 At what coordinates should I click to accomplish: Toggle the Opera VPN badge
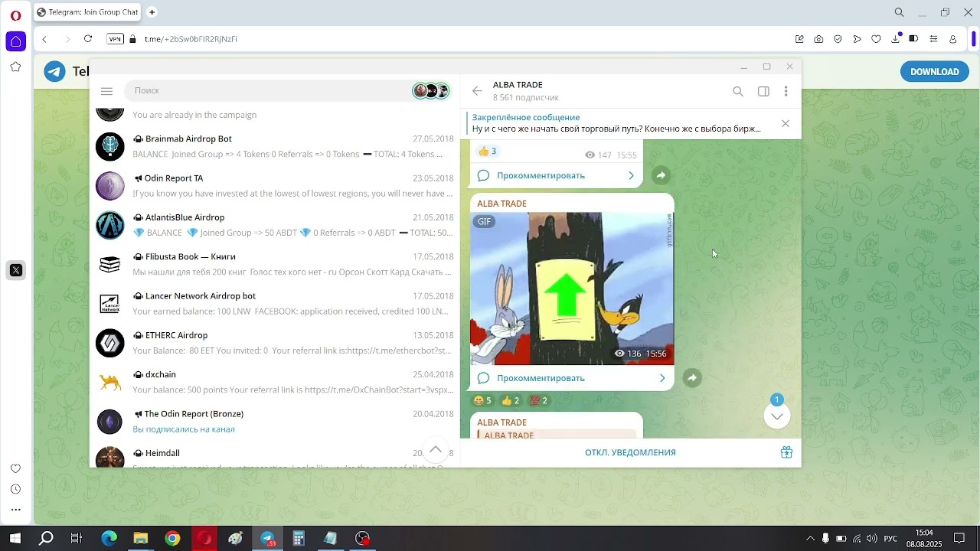click(x=115, y=39)
